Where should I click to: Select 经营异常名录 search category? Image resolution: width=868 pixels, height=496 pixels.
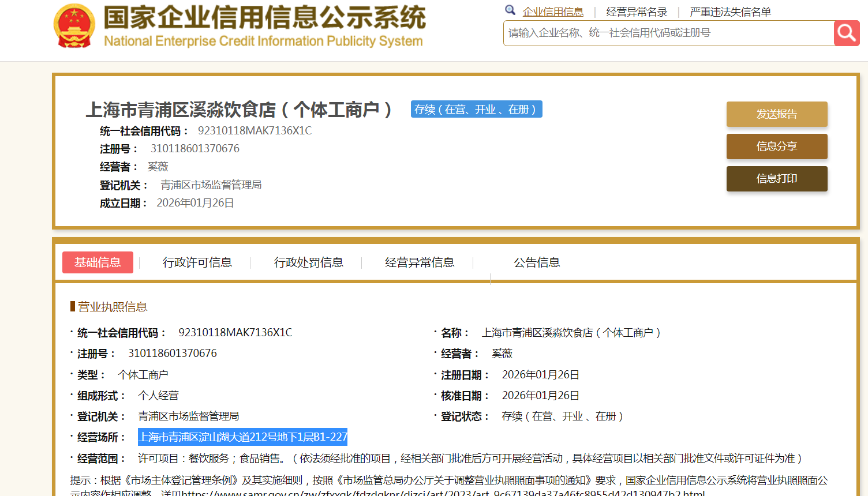coord(637,12)
